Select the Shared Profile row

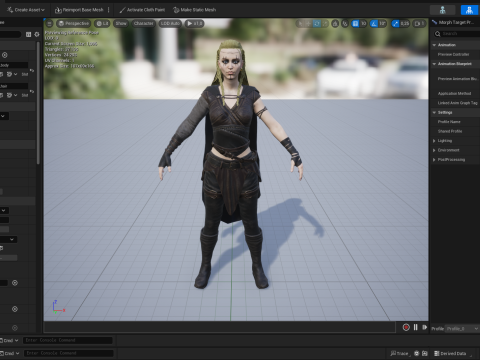pyautogui.click(x=455, y=131)
